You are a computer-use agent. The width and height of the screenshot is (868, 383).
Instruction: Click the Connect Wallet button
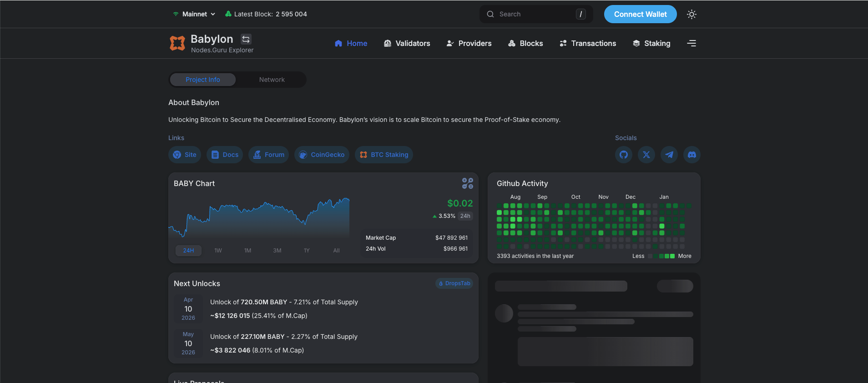pyautogui.click(x=641, y=14)
